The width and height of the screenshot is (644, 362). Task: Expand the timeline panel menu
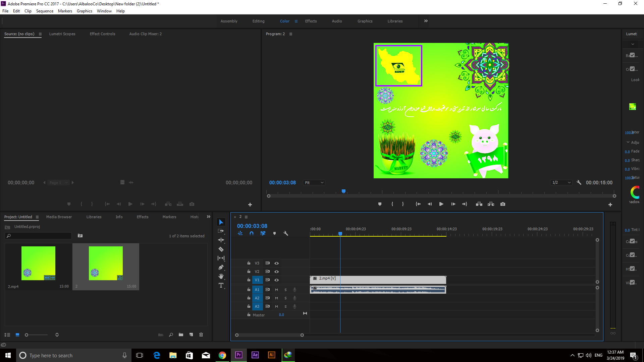246,217
